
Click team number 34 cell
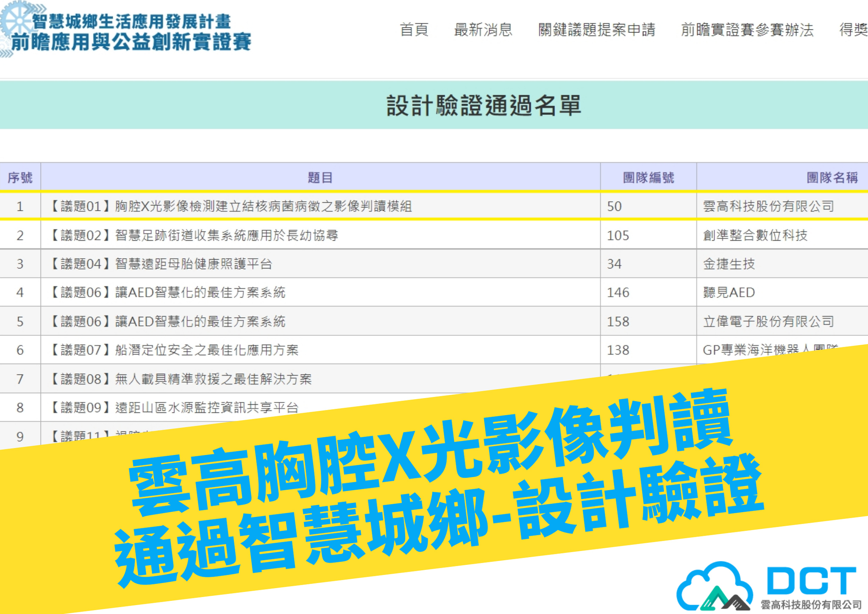click(x=648, y=264)
